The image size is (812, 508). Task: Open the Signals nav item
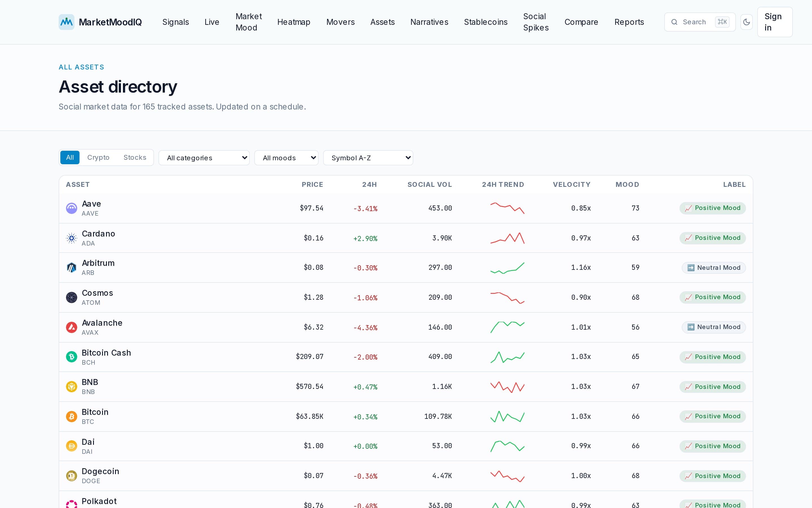tap(175, 22)
